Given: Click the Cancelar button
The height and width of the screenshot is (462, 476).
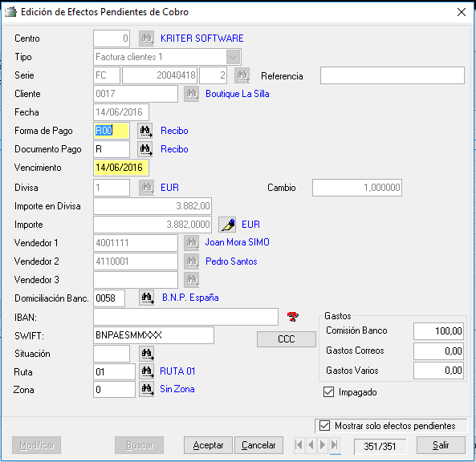Looking at the screenshot, I should pos(258,445).
